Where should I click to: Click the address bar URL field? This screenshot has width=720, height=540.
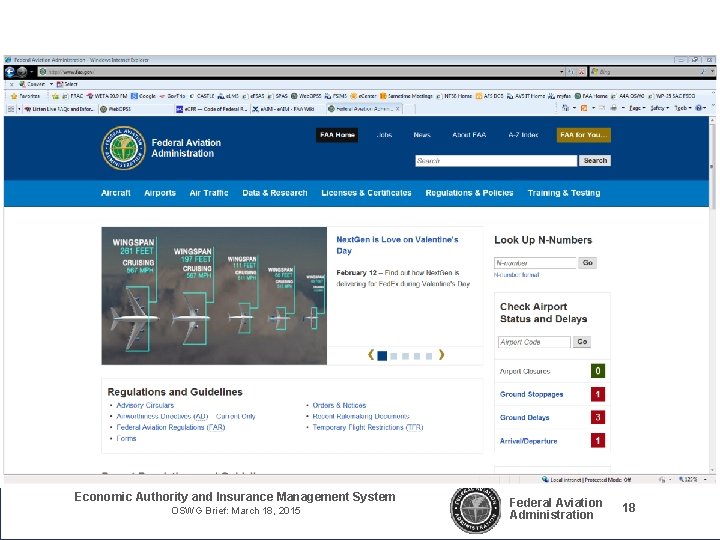(298, 72)
